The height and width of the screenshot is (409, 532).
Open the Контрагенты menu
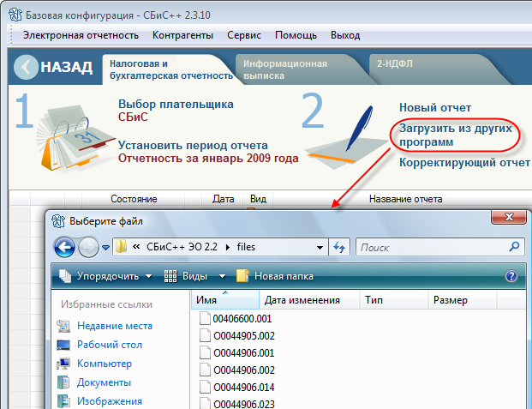point(182,35)
